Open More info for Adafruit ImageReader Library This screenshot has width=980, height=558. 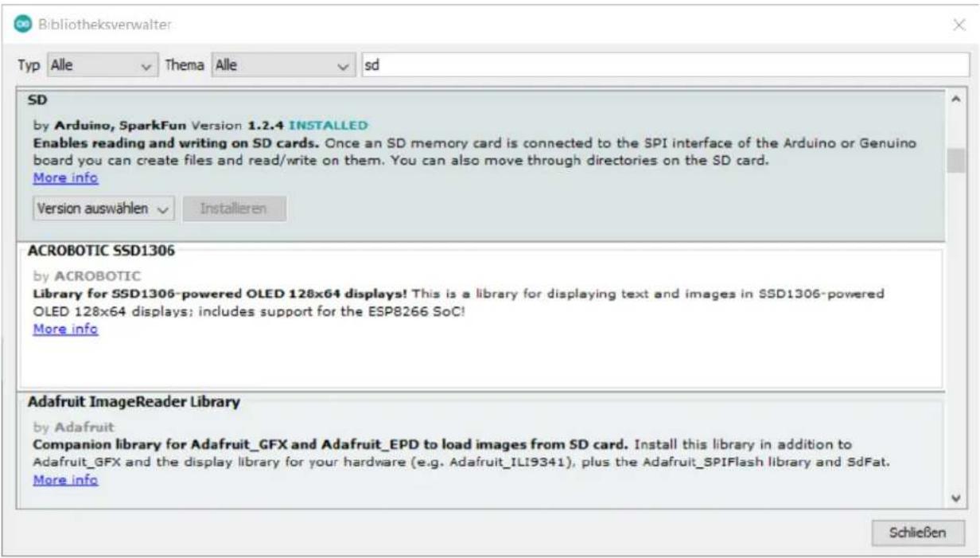click(x=65, y=481)
